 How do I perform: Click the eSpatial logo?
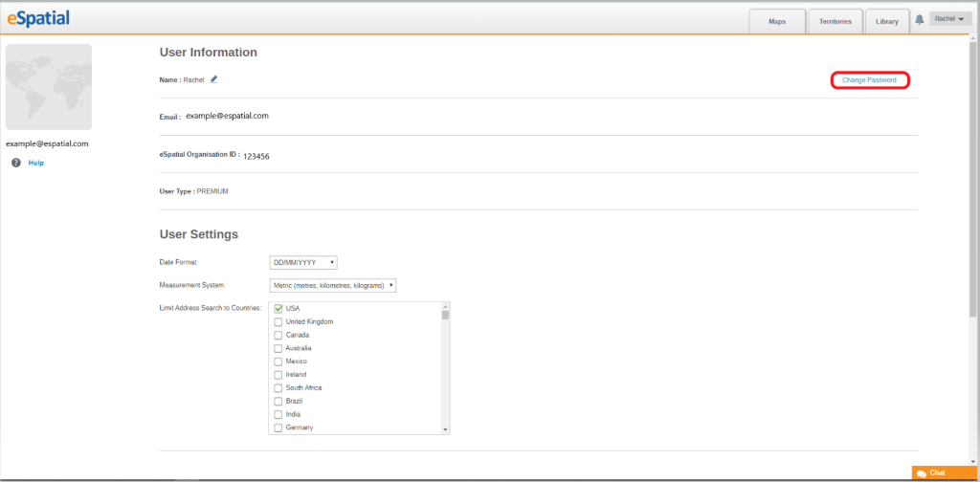38,18
